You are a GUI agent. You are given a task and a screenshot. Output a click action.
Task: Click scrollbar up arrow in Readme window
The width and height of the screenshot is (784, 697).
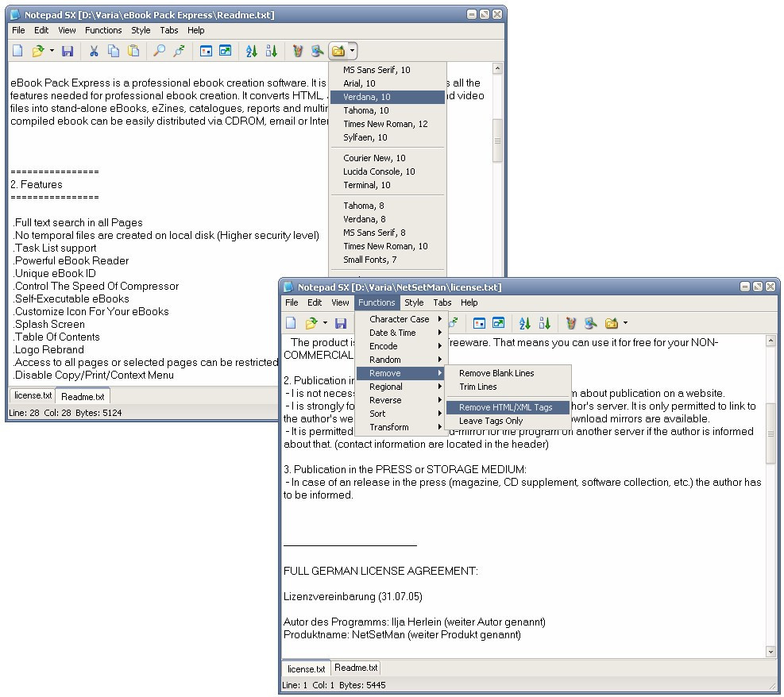[x=497, y=68]
